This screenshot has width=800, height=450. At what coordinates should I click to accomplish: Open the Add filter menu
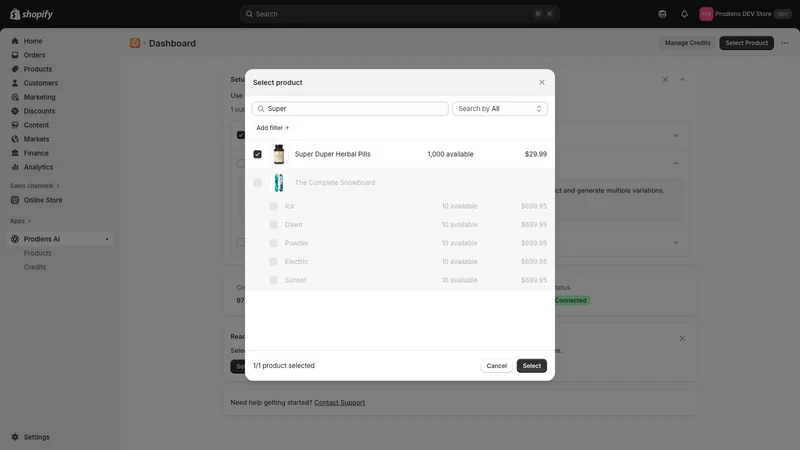click(x=272, y=128)
